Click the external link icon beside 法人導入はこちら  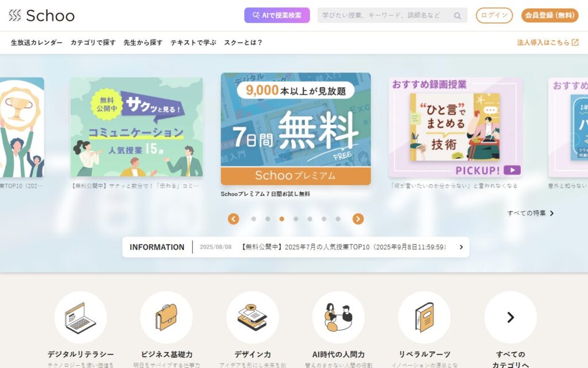[575, 42]
